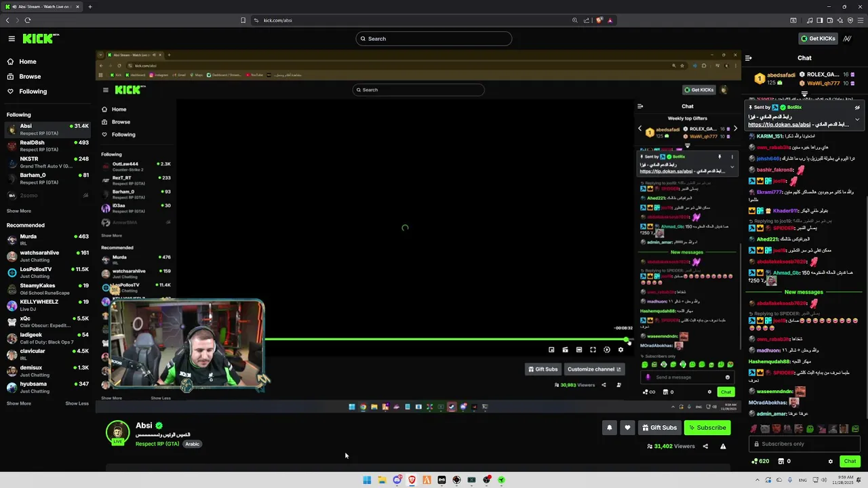Open the chat shop icon

coord(781,462)
